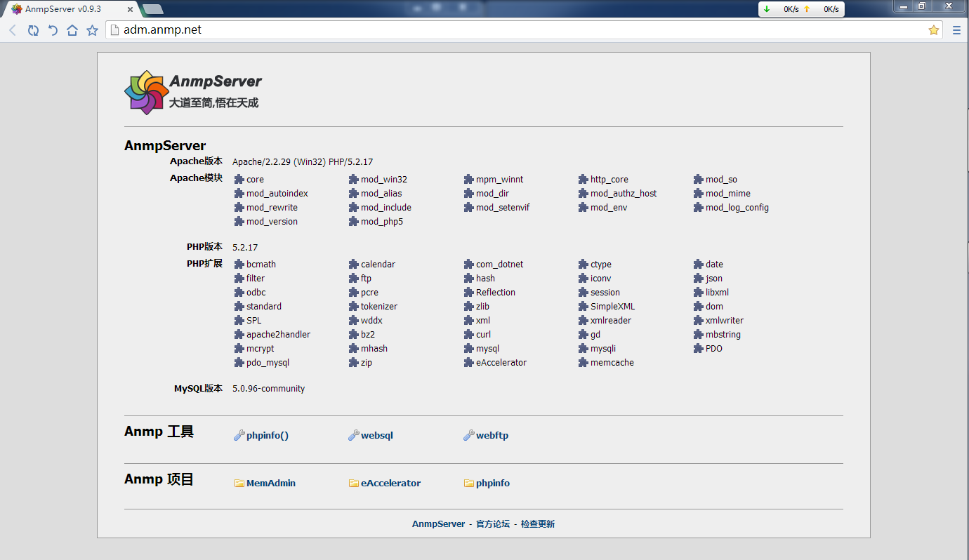
Task: Click the AnmpServer pinwheel logo
Action: (146, 92)
